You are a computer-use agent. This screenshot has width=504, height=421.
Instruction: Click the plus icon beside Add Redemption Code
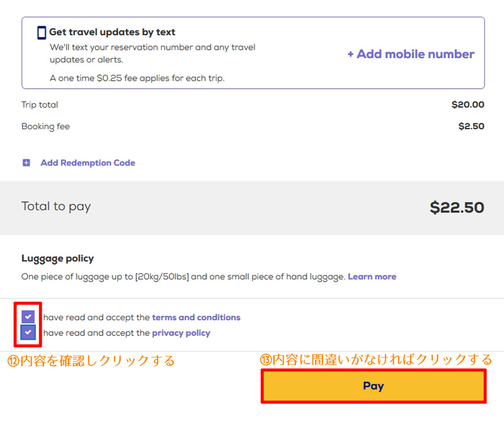pos(26,163)
